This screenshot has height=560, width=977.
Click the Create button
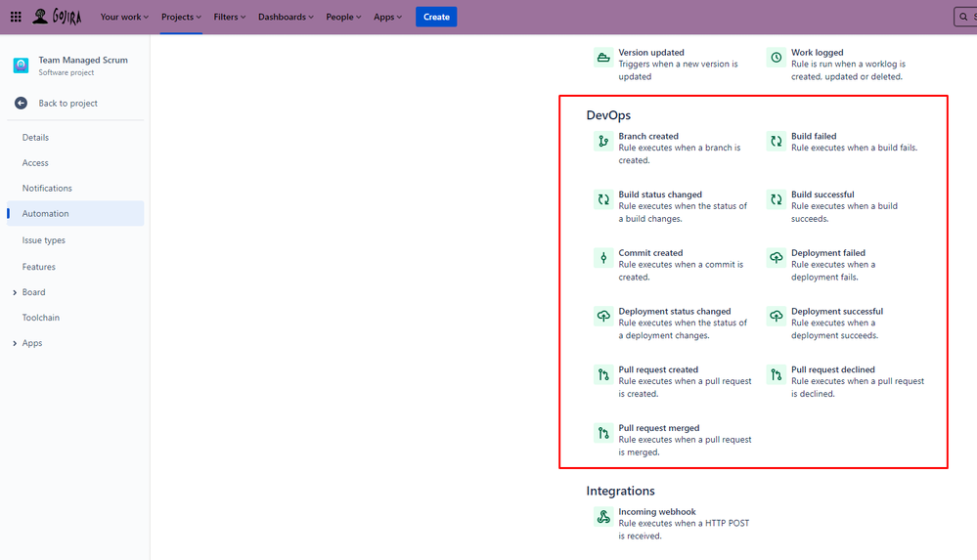point(436,17)
